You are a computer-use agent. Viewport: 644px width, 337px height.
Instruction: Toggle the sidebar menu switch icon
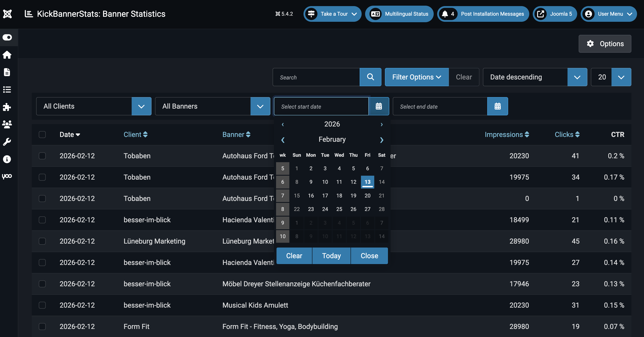tap(7, 37)
